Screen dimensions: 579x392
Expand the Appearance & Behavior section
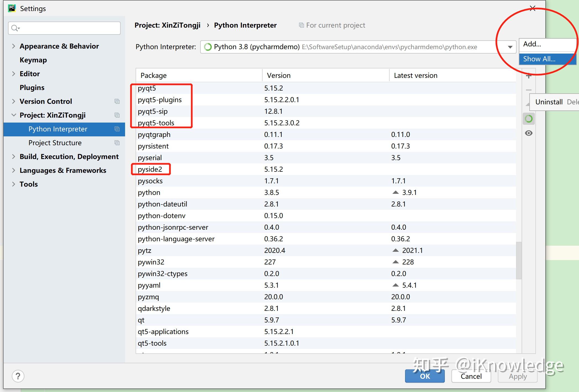point(14,46)
